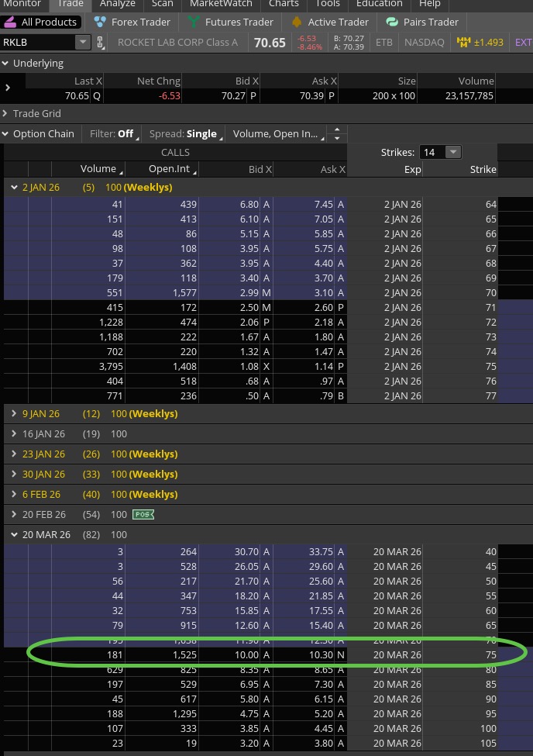Viewport: 533px width, 756px height.
Task: Click the Active Trader bell icon
Action: tap(296, 22)
